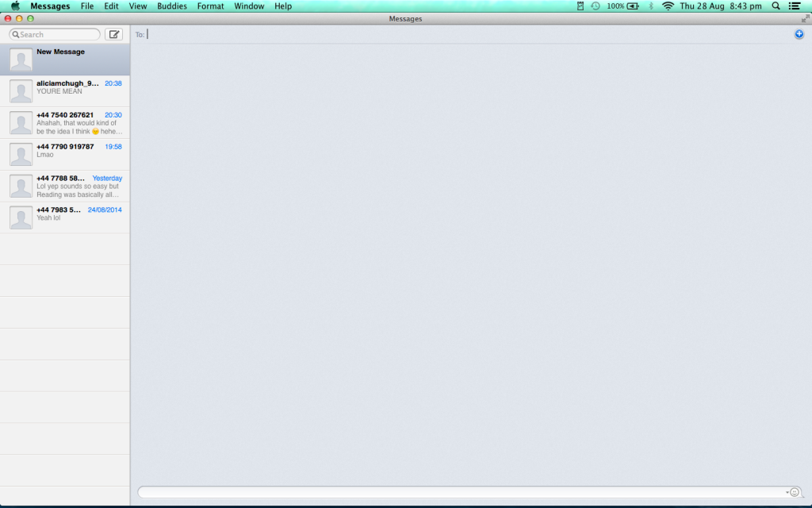
Task: Open the emoji picker in message field
Action: (795, 492)
